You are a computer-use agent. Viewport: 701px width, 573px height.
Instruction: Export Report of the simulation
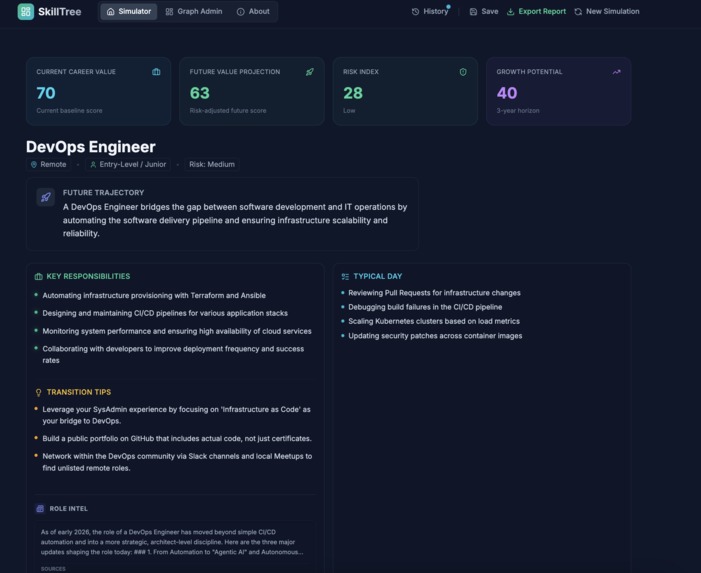click(x=536, y=12)
